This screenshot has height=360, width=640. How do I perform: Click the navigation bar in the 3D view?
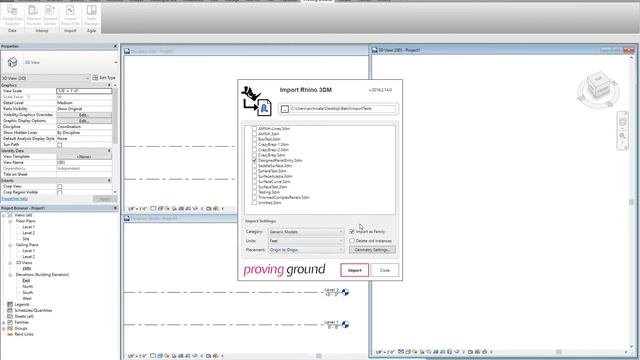click(622, 131)
